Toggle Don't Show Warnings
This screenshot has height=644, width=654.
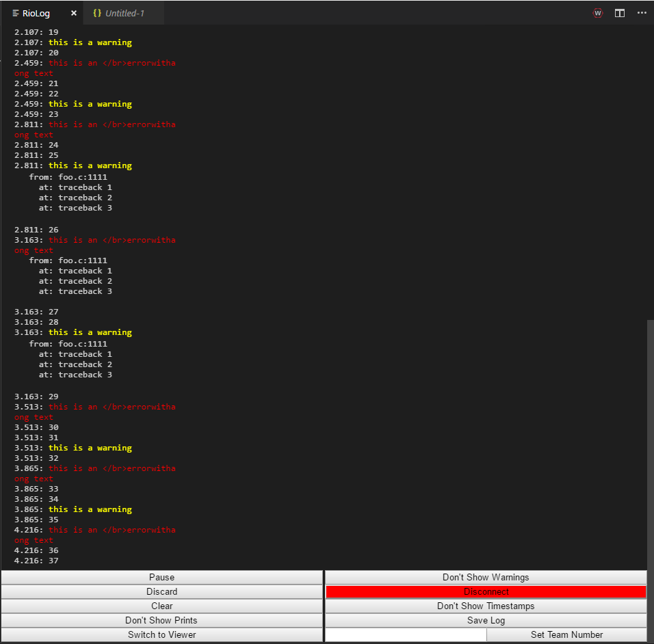tap(486, 577)
